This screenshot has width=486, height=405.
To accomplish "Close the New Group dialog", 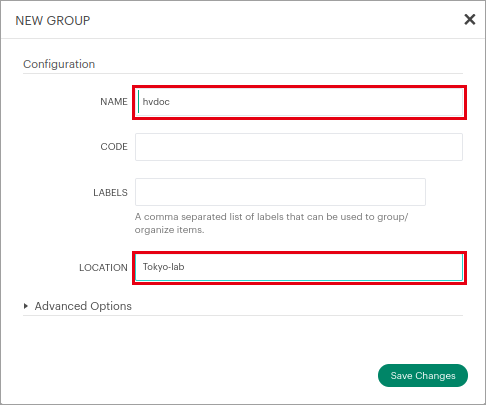I will tap(469, 20).
